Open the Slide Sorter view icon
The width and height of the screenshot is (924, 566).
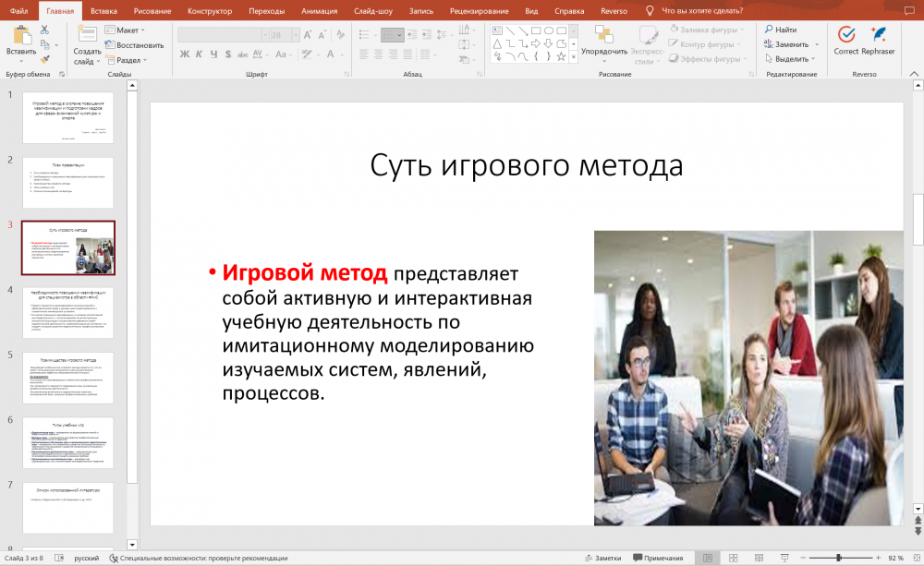pyautogui.click(x=731, y=559)
